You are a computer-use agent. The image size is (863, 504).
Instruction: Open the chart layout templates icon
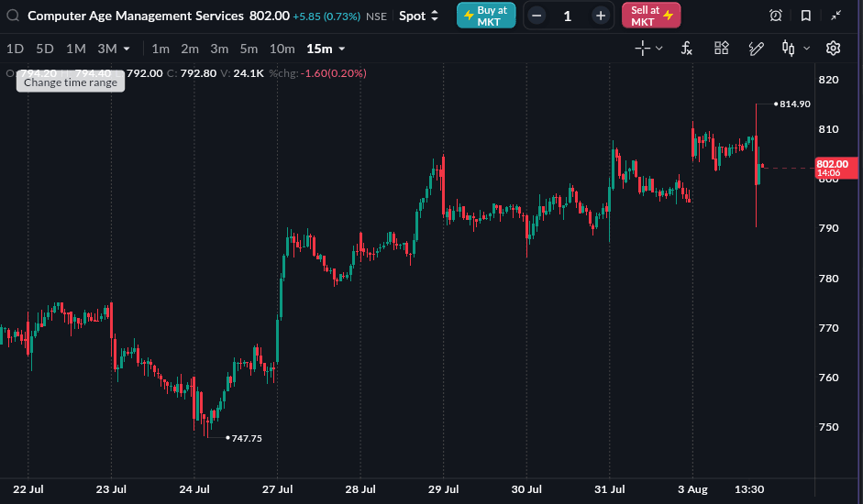pos(721,49)
